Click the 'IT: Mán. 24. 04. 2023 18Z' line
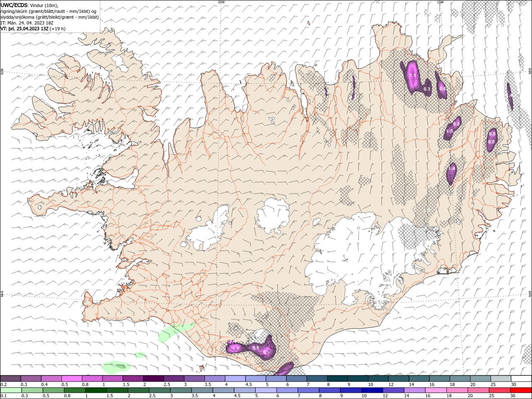 pyautogui.click(x=28, y=23)
